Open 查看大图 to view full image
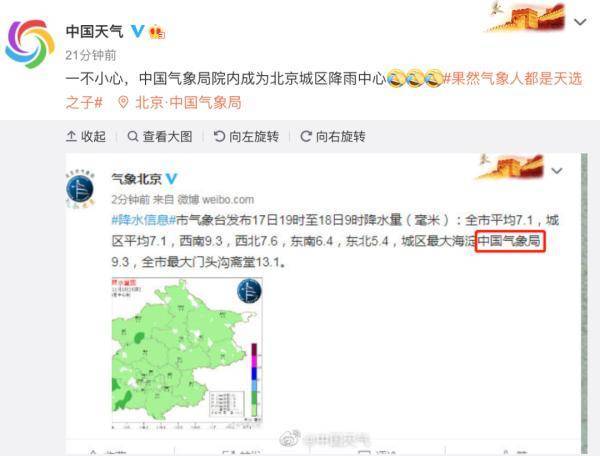 click(160, 136)
